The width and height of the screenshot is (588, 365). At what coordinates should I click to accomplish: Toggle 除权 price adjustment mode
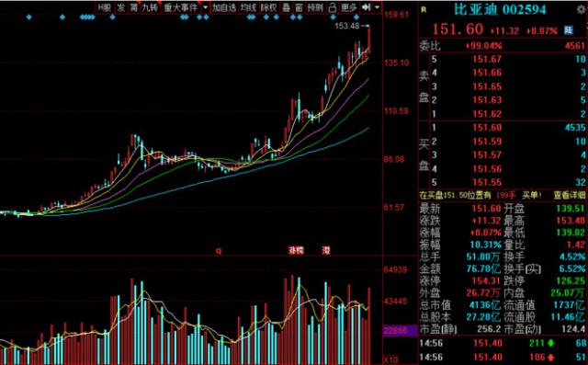[x=268, y=7]
